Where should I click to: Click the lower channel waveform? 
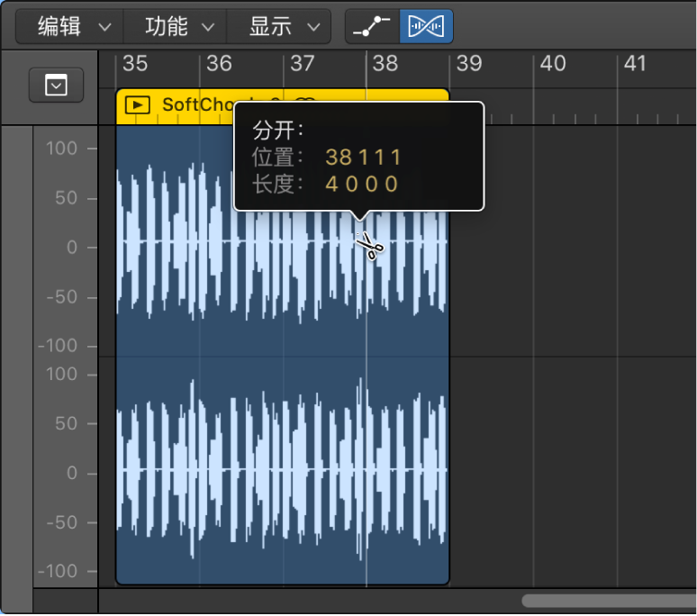[x=270, y=470]
